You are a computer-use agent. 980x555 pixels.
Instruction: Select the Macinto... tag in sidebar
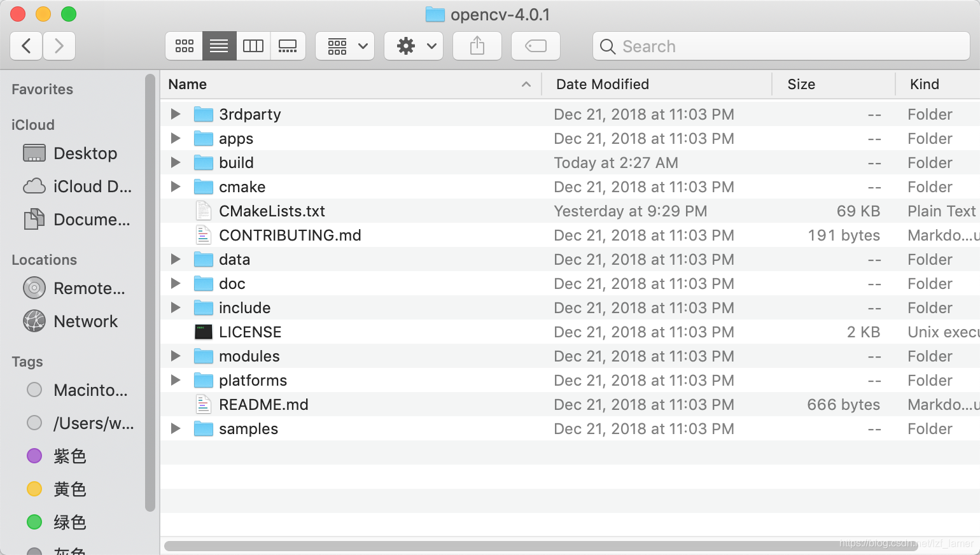click(78, 390)
